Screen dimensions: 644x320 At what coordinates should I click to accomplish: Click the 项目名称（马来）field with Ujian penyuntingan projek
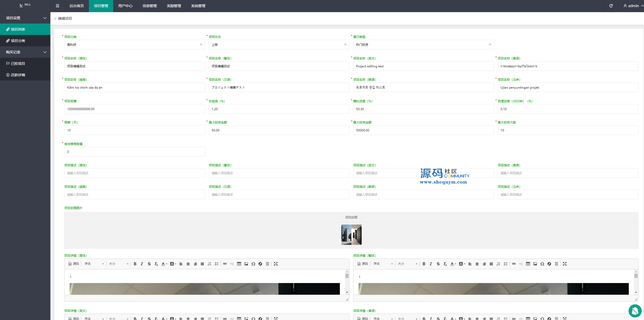click(568, 87)
